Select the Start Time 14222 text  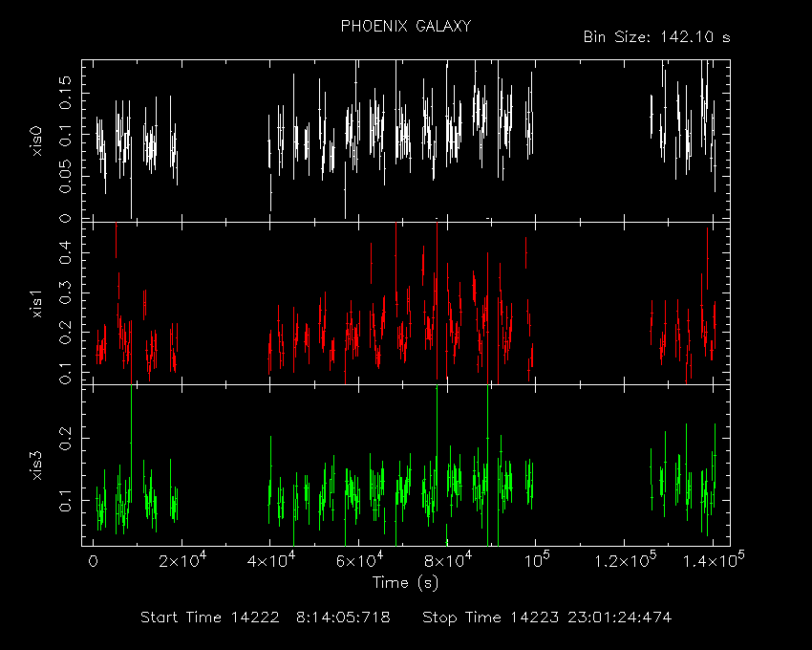[210, 617]
